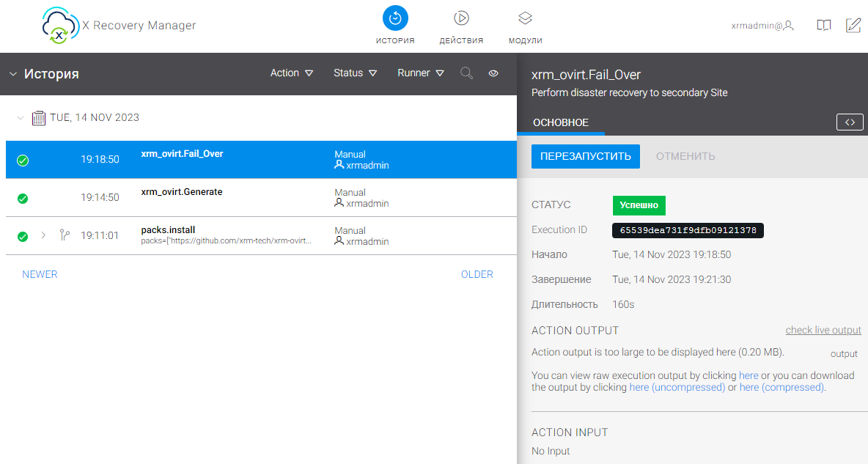Click workflow branch icon on packs.install row
This screenshot has height=464, width=868.
65,236
